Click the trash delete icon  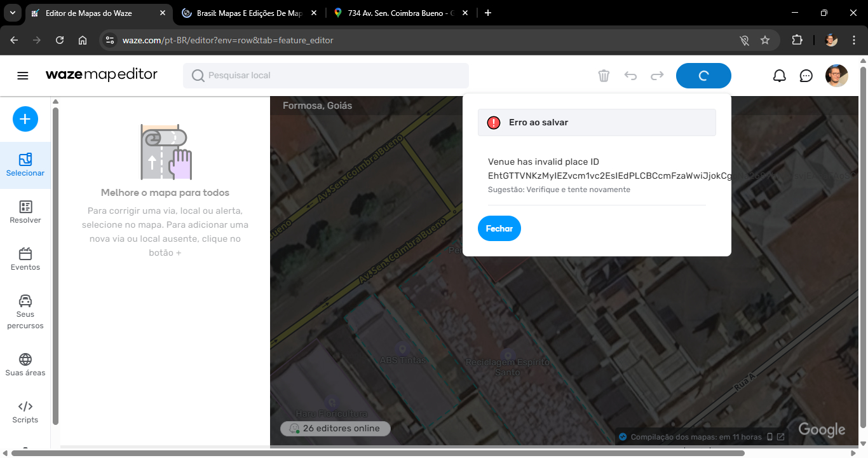tap(604, 76)
